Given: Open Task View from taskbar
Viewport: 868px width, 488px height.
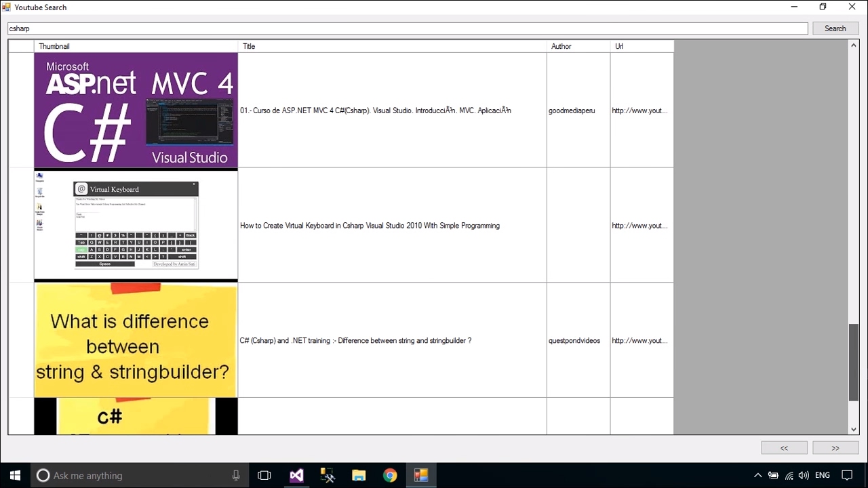Looking at the screenshot, I should point(264,475).
